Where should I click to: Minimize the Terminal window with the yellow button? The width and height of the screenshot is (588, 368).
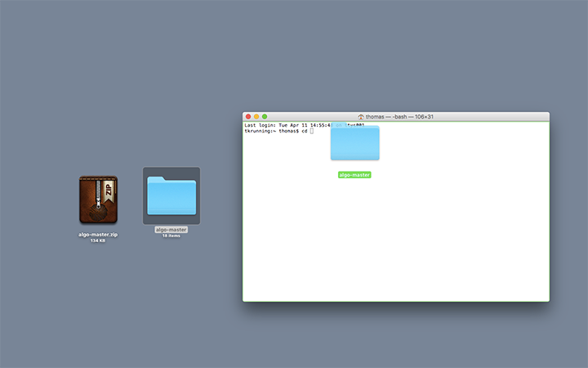256,117
